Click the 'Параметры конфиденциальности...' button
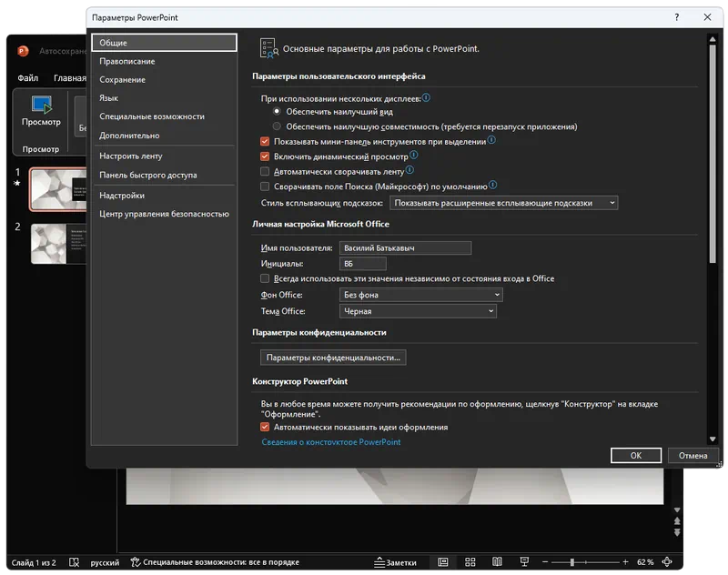Image resolution: width=728 pixels, height=575 pixels. [332, 358]
